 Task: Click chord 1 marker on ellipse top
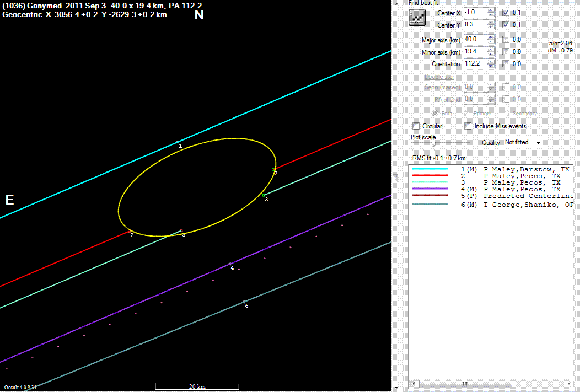pyautogui.click(x=178, y=142)
